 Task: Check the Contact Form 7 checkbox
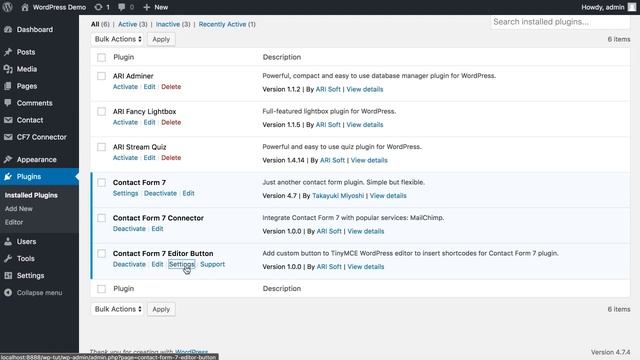coord(101,182)
